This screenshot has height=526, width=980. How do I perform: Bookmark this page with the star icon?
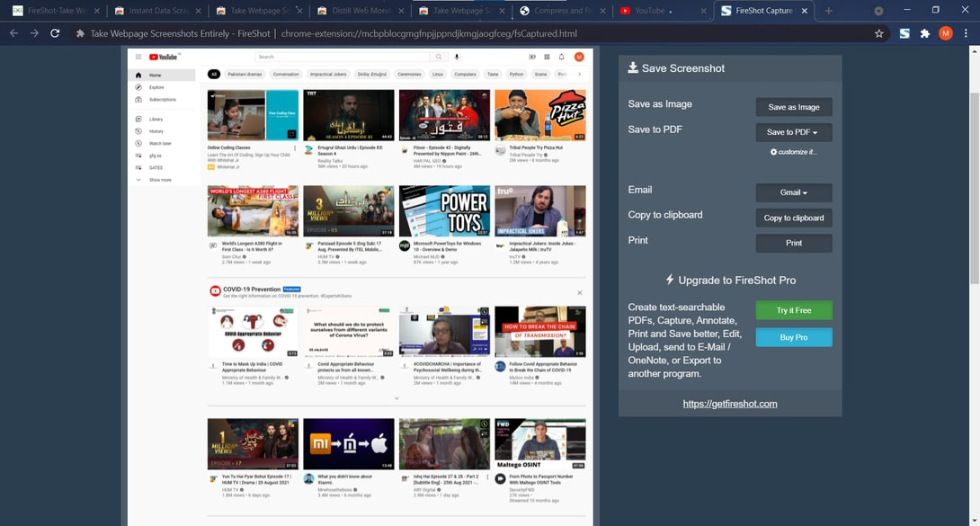878,34
